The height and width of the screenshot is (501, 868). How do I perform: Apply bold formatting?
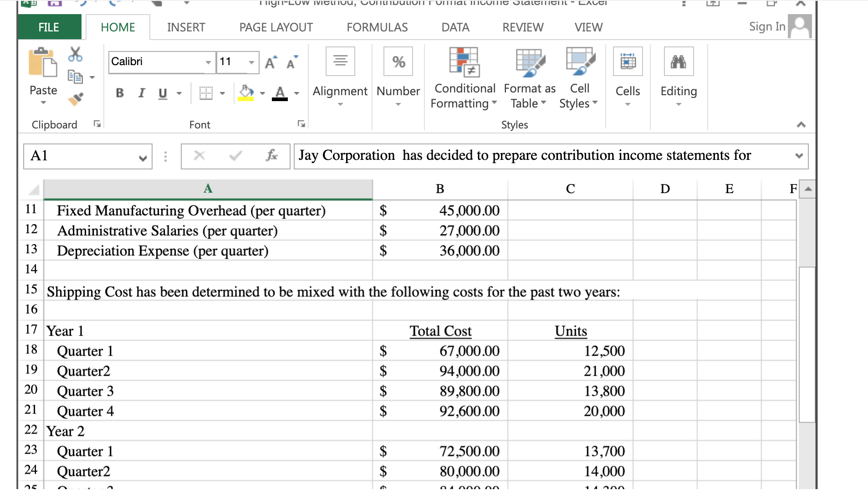point(119,93)
